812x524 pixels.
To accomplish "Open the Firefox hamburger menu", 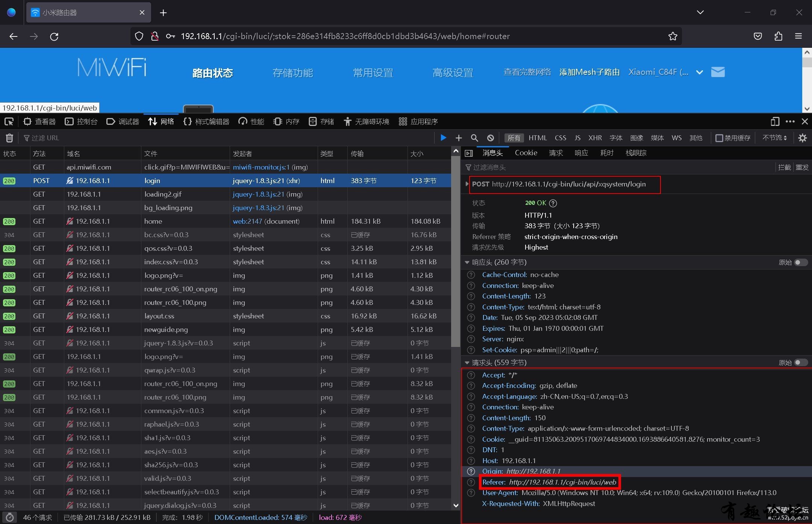I will tap(798, 36).
